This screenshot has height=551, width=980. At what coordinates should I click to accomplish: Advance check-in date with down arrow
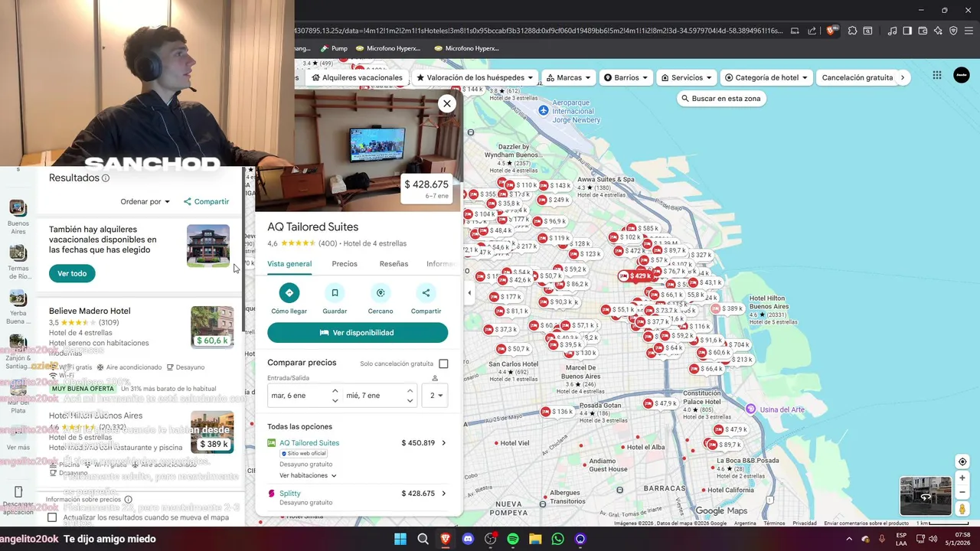[335, 400]
